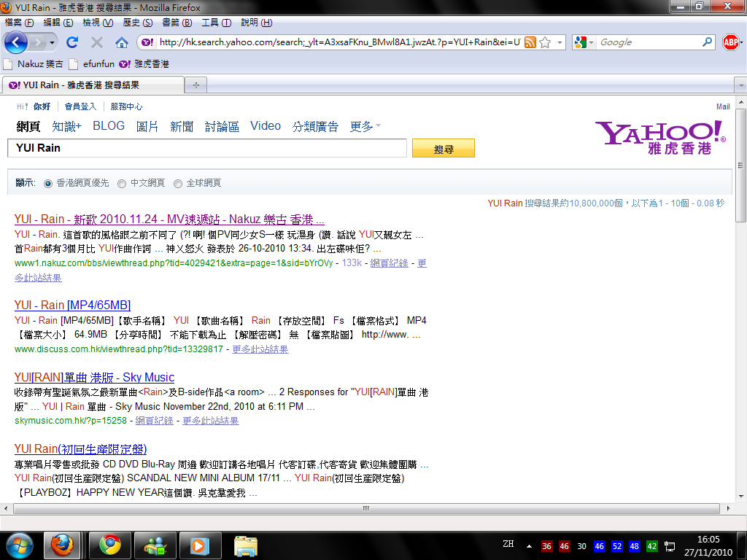Open the back/forward history dropdown arrow
Image resolution: width=747 pixels, height=560 pixels.
tap(52, 43)
